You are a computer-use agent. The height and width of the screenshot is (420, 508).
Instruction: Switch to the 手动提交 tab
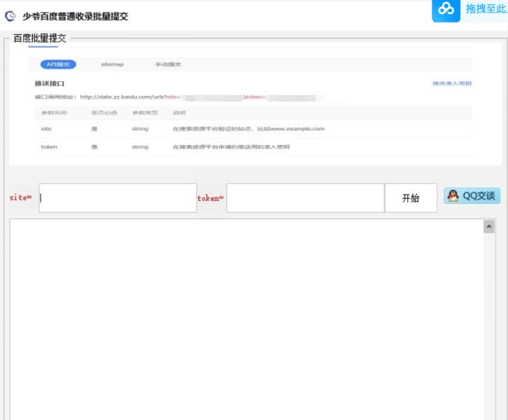coord(168,64)
